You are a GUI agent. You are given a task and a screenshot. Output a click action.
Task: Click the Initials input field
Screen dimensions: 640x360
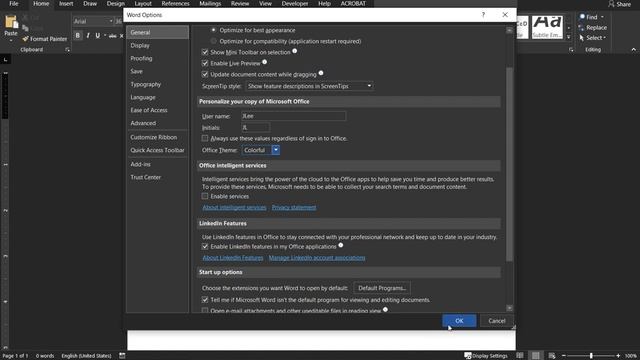(256, 127)
